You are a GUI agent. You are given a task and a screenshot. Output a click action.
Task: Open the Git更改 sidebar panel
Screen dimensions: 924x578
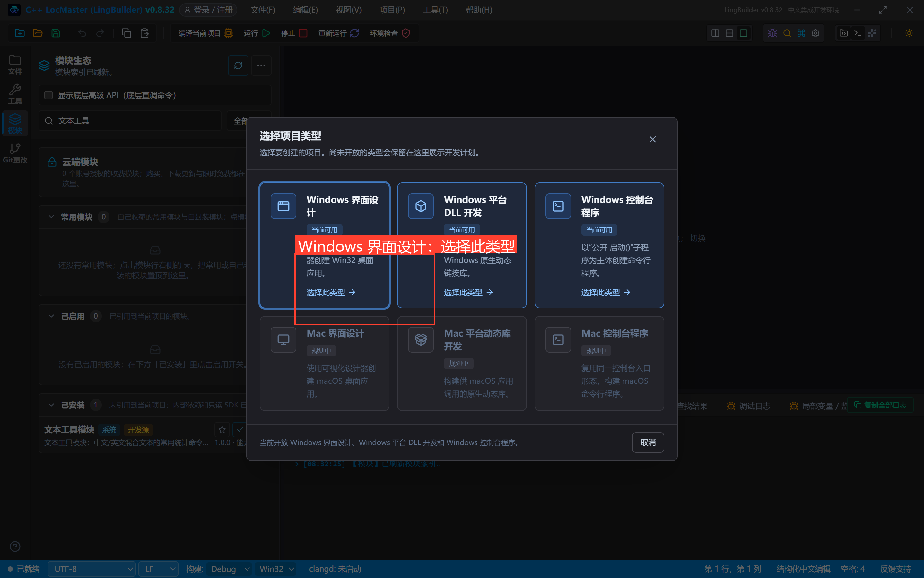point(15,153)
